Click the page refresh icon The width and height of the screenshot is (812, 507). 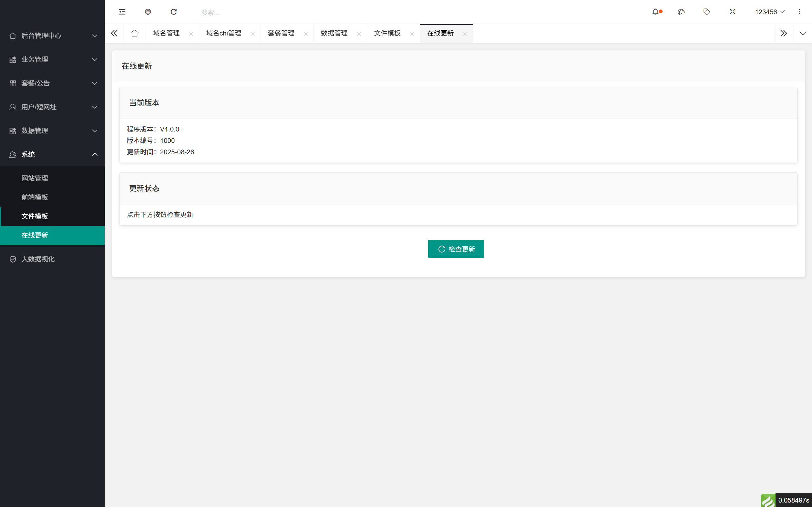point(174,12)
